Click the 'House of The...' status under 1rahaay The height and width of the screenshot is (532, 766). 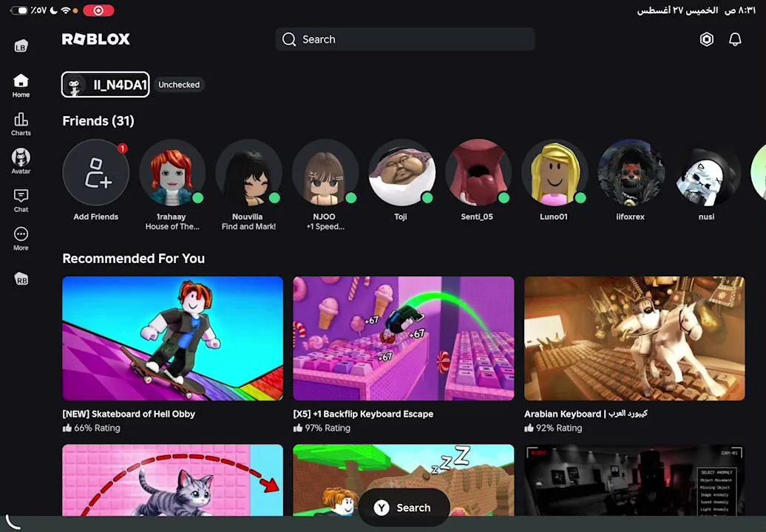point(172,226)
